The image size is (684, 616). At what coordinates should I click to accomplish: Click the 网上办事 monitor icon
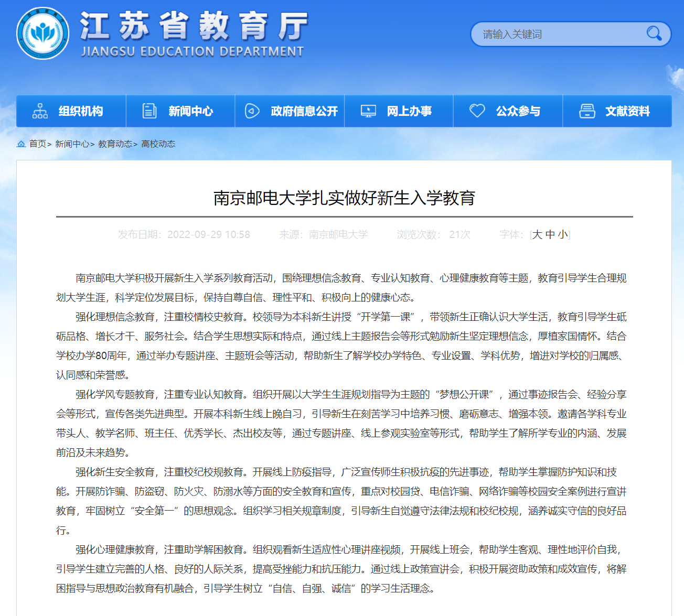coord(368,111)
